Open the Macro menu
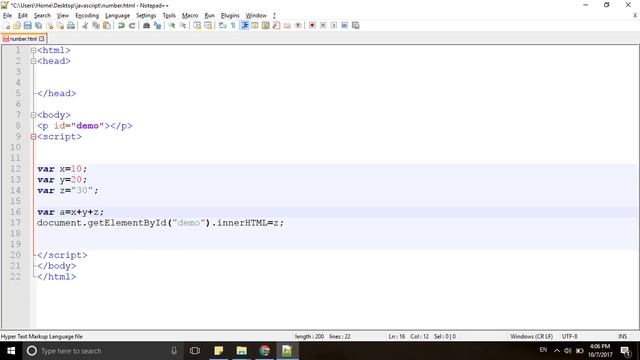 [x=190, y=16]
